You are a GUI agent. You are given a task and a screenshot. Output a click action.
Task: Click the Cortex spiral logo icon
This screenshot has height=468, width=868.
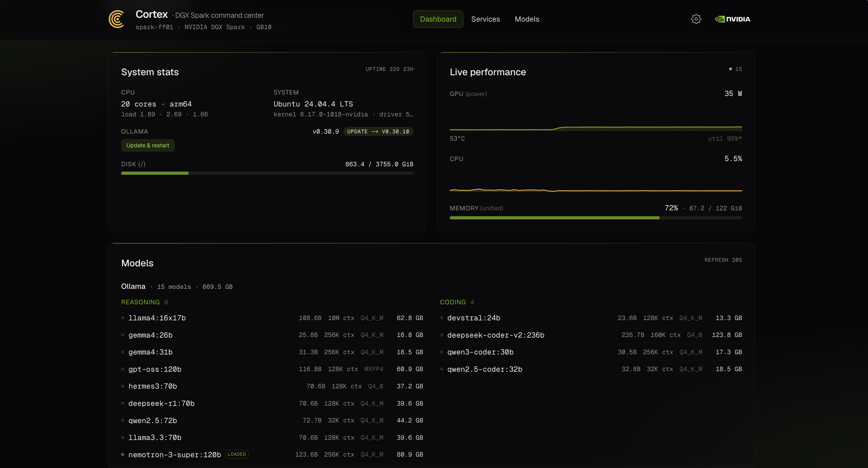(117, 19)
